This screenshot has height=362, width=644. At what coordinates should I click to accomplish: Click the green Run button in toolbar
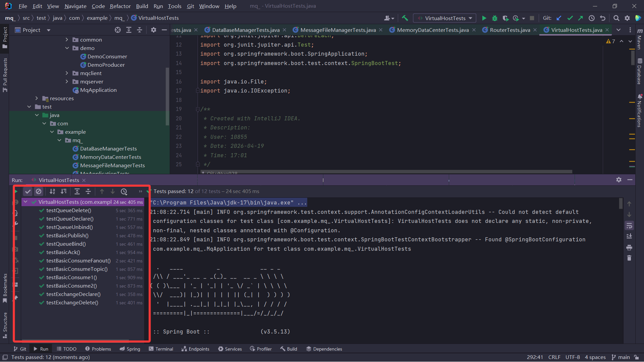(x=484, y=18)
